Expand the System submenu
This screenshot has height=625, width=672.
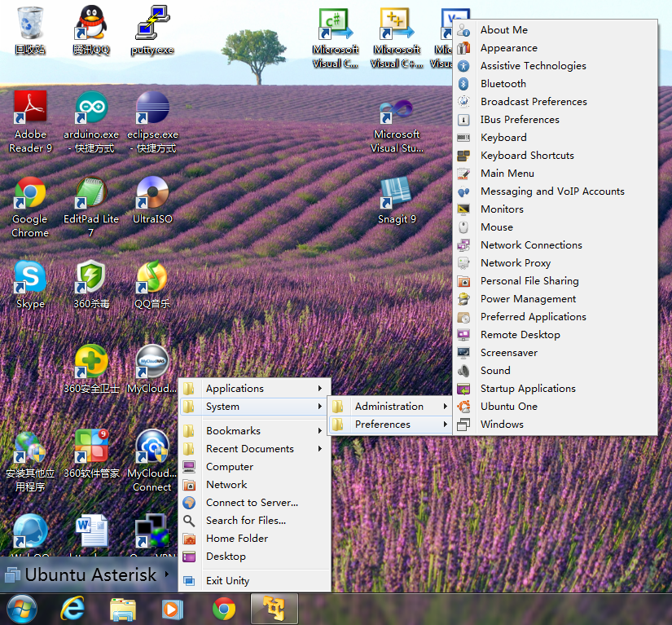pos(255,407)
